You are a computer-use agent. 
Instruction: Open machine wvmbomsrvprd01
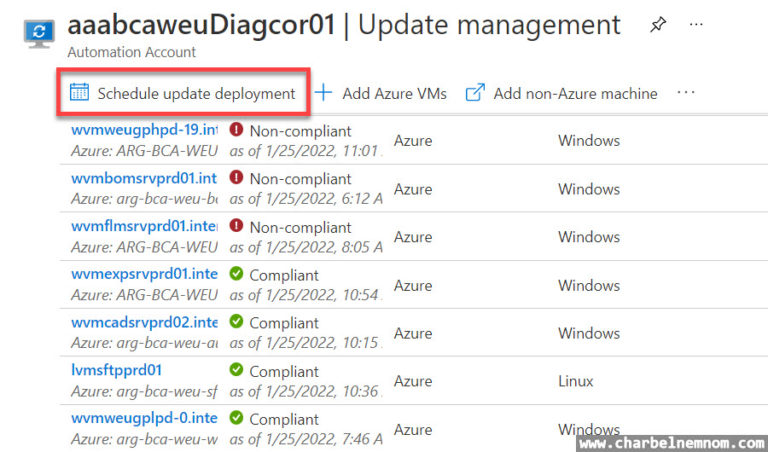point(144,179)
